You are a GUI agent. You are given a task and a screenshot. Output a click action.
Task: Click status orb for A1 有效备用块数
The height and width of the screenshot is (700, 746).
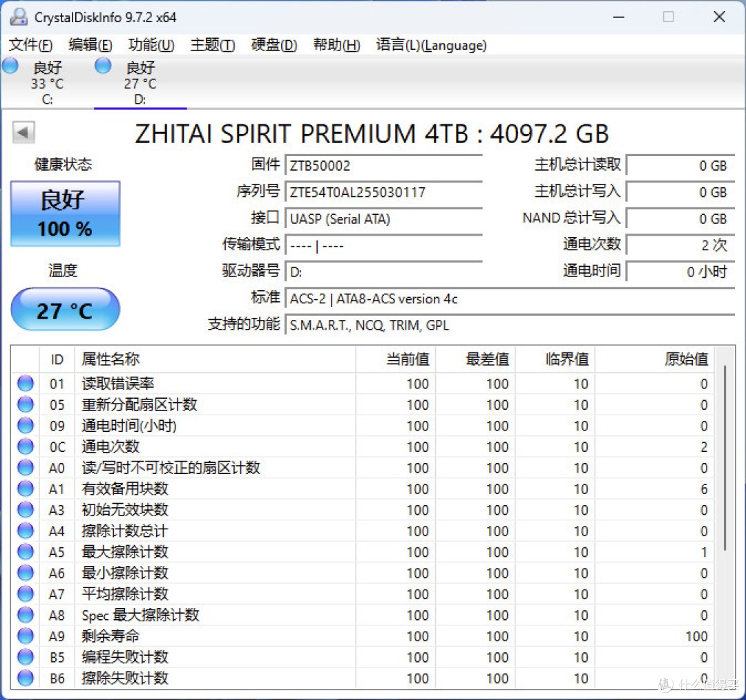pyautogui.click(x=26, y=489)
